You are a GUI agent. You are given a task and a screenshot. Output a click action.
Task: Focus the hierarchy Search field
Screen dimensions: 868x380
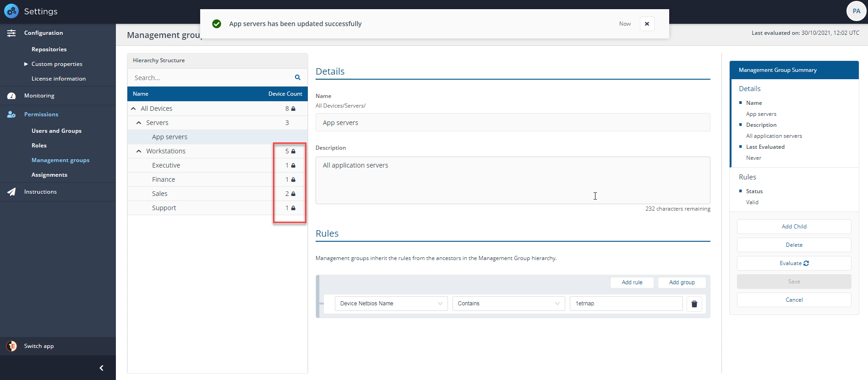[x=211, y=78]
